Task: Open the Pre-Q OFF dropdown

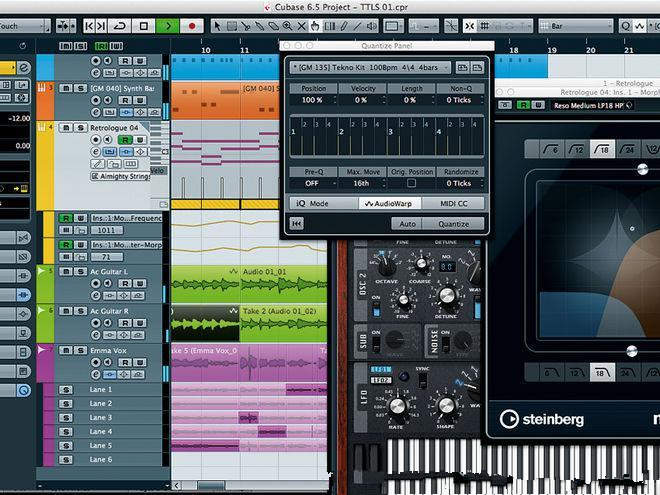Action: click(314, 184)
